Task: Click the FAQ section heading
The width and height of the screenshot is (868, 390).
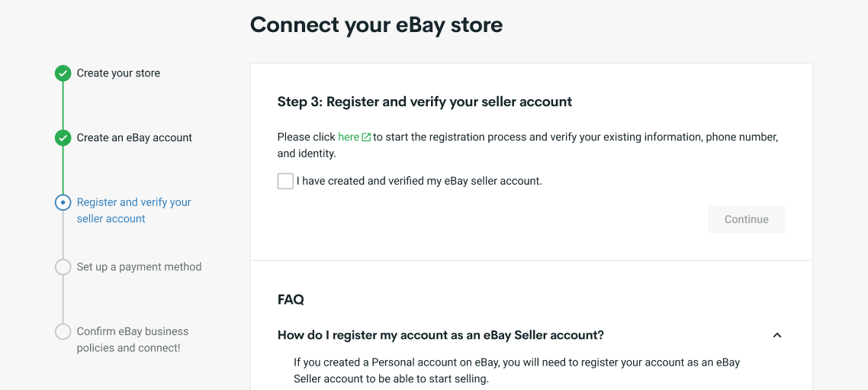Action: coord(291,300)
